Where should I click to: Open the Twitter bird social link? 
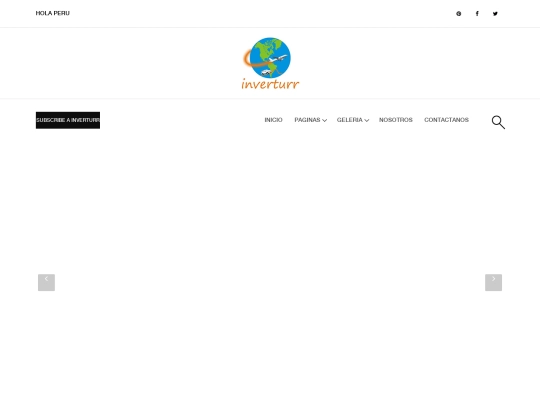pos(495,14)
